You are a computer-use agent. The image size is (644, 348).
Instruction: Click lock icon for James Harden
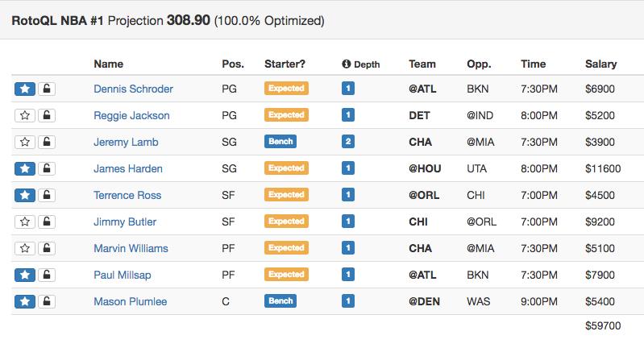coord(47,168)
